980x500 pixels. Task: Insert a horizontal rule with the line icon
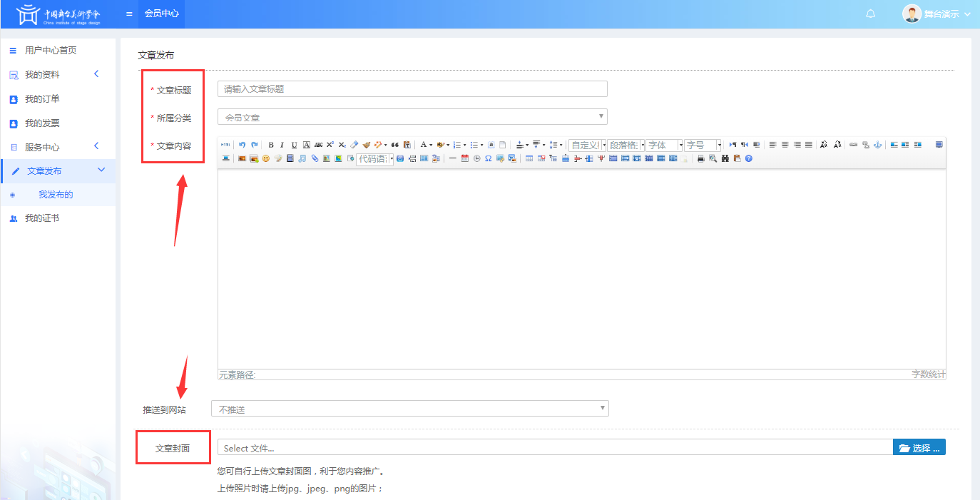tap(453, 158)
